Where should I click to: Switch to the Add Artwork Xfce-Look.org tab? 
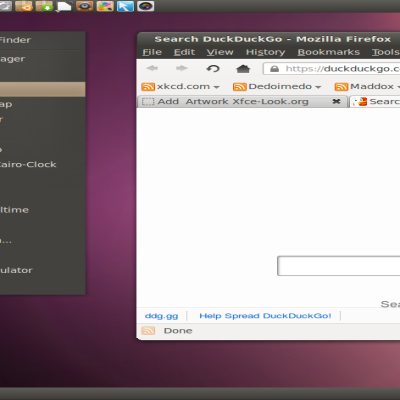pyautogui.click(x=242, y=101)
